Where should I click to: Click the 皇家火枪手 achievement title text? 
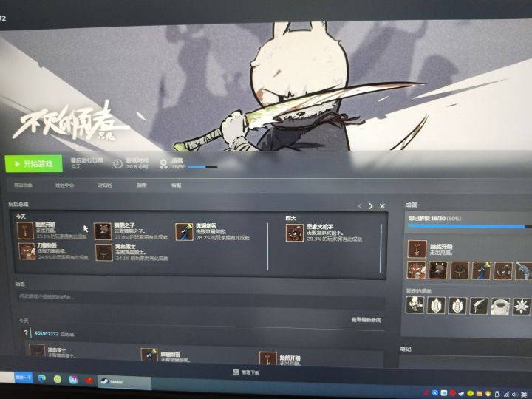(320, 227)
